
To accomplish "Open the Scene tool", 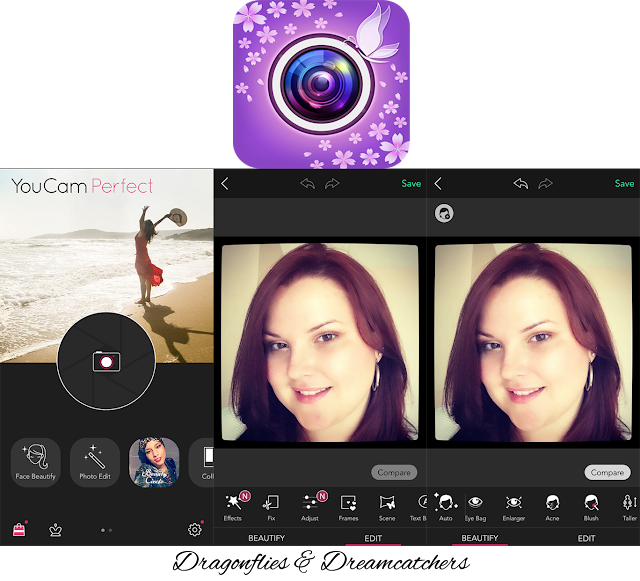I will [x=387, y=507].
